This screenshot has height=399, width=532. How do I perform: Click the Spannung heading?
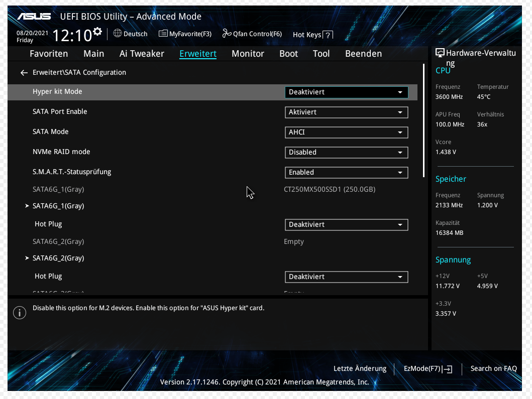pyautogui.click(x=453, y=260)
